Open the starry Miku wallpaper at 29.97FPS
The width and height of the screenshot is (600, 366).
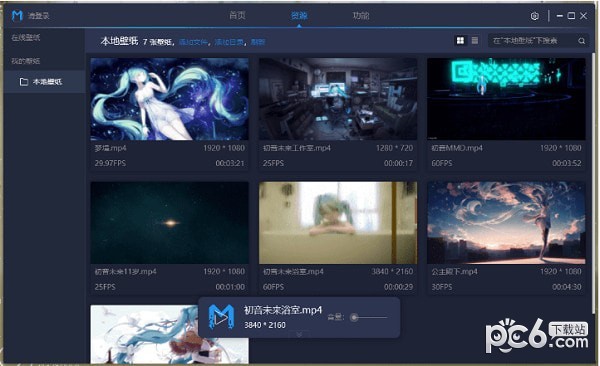point(170,99)
